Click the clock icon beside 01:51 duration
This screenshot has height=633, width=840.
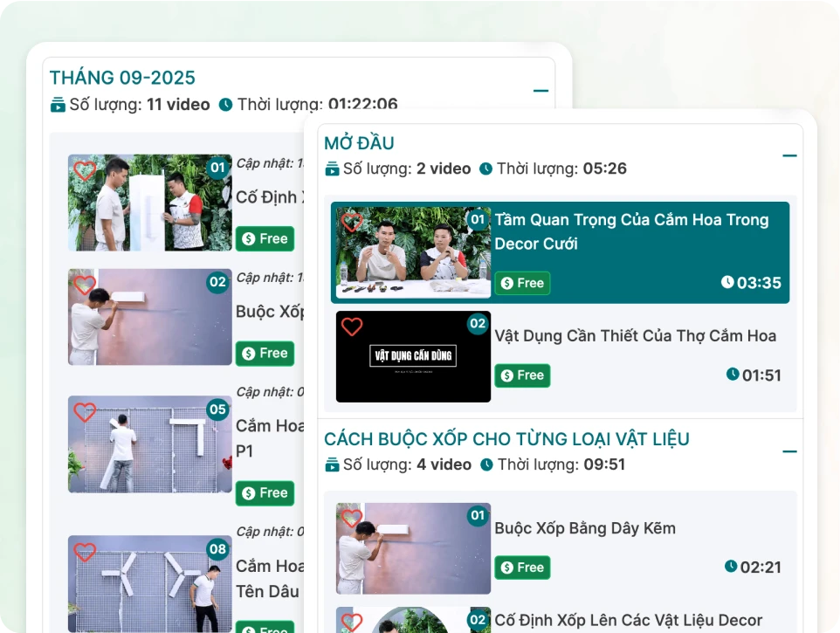[732, 375]
